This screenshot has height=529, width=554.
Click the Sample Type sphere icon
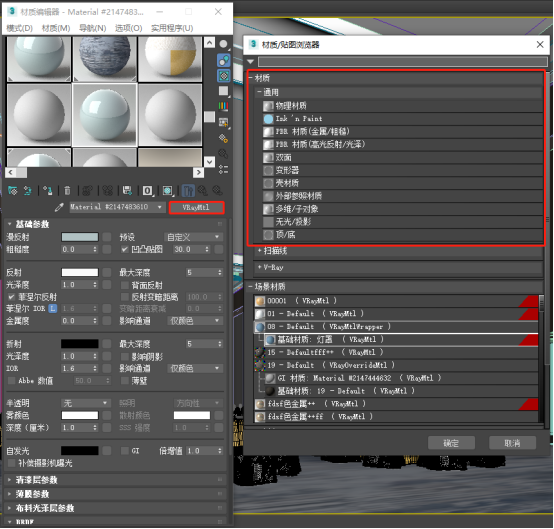pyautogui.click(x=223, y=44)
